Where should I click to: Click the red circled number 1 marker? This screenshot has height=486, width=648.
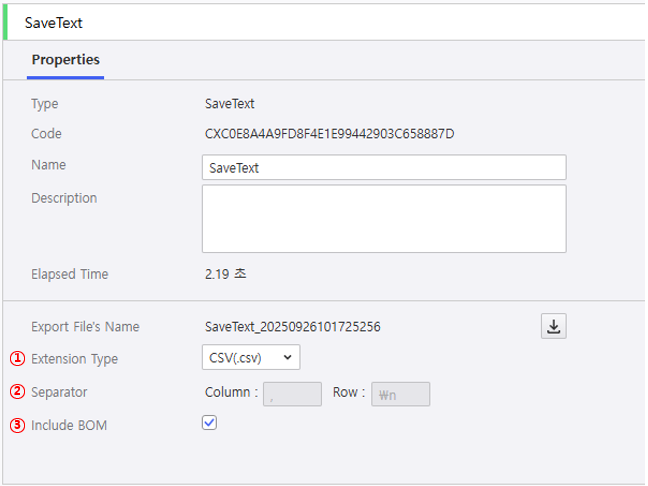(16, 359)
